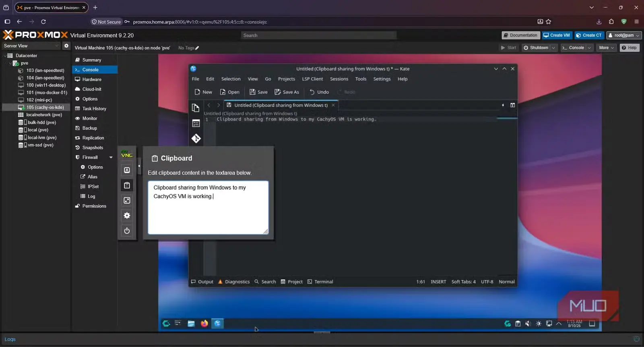Viewport: 644px width, 347px height.
Task: Toggle noVNC fullscreen icon
Action: [x=127, y=200]
